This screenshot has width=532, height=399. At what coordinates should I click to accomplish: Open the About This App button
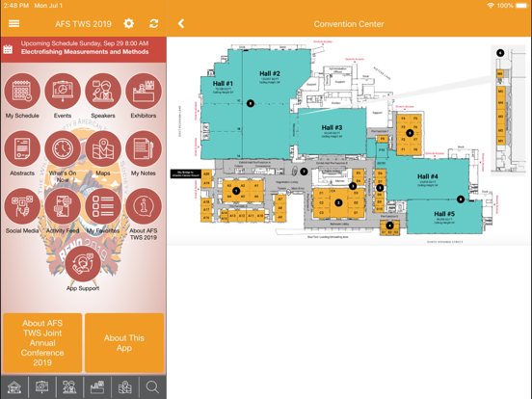(124, 343)
